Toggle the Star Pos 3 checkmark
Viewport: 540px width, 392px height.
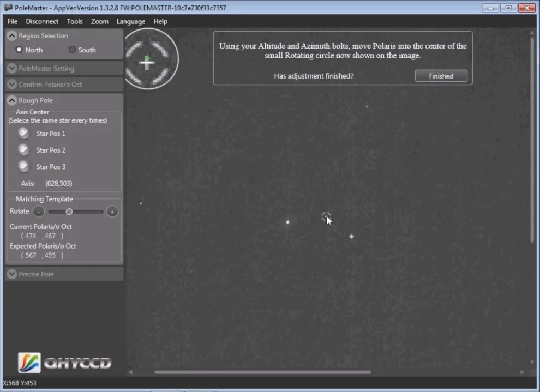pyautogui.click(x=24, y=166)
